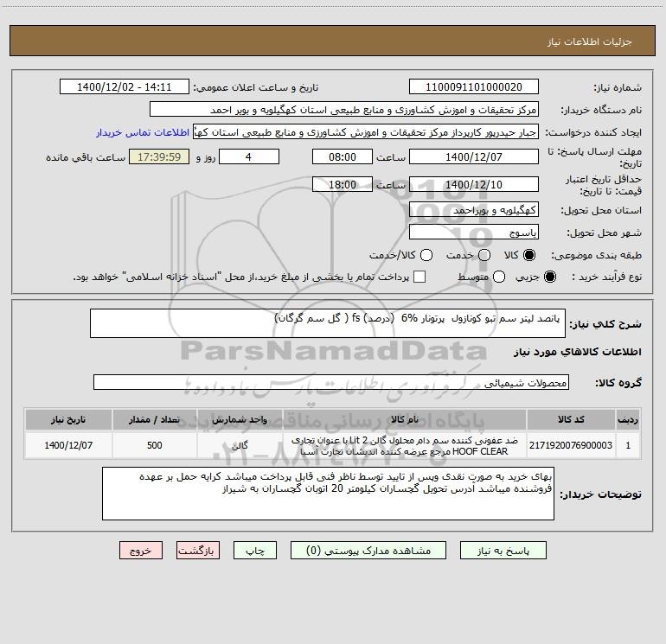Click the request creator field جبار حیدرپور
Image resolution: width=666 pixels, height=644 pixels.
coord(366,132)
